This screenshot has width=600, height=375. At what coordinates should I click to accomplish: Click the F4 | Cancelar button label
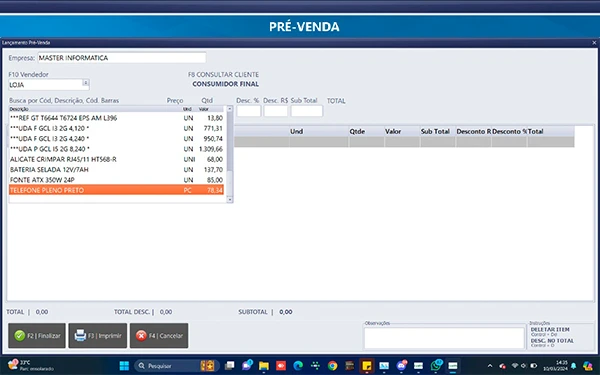pos(166,336)
